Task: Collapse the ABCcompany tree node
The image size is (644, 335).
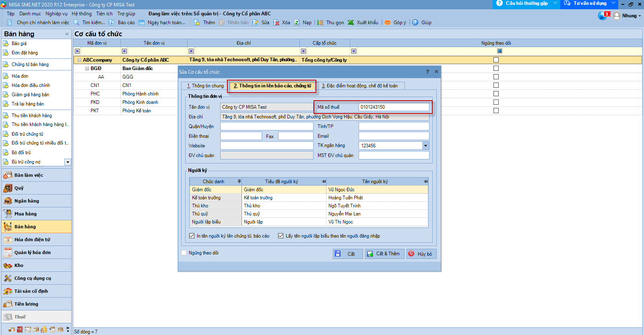Action: (79, 60)
